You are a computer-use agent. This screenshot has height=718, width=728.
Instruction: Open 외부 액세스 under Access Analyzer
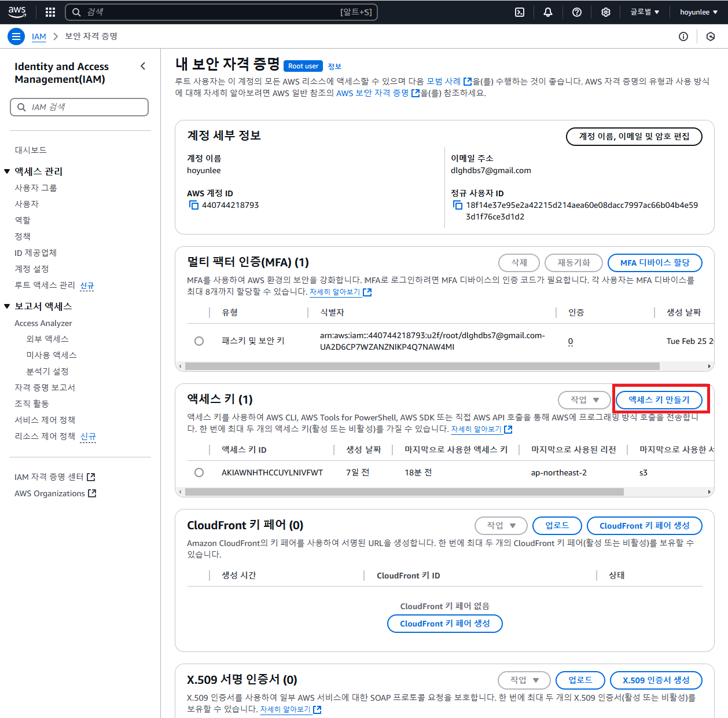point(47,339)
